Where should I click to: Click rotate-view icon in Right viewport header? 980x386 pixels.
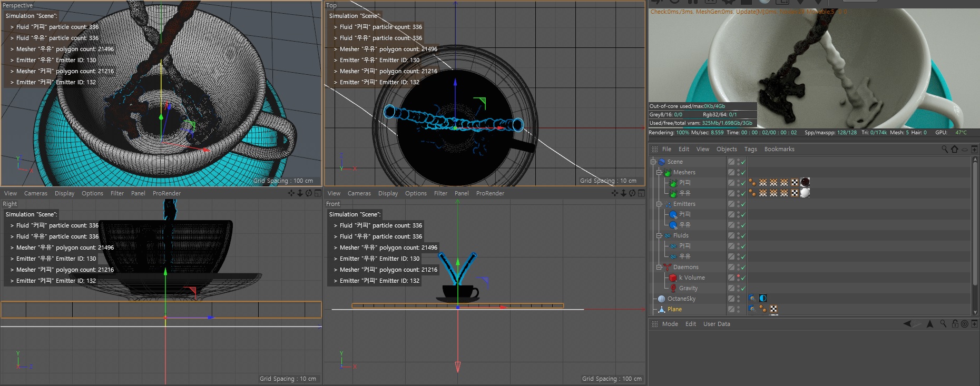pyautogui.click(x=309, y=193)
